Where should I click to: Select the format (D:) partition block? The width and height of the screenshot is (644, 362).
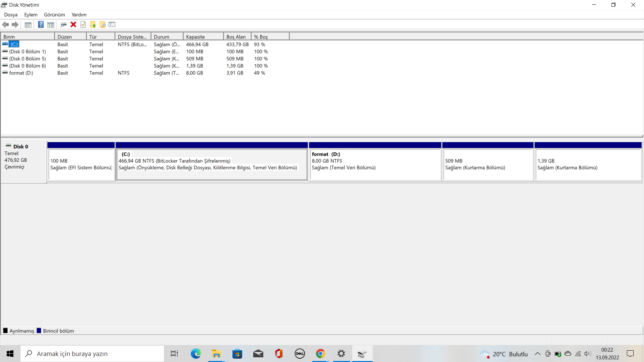[x=375, y=164]
